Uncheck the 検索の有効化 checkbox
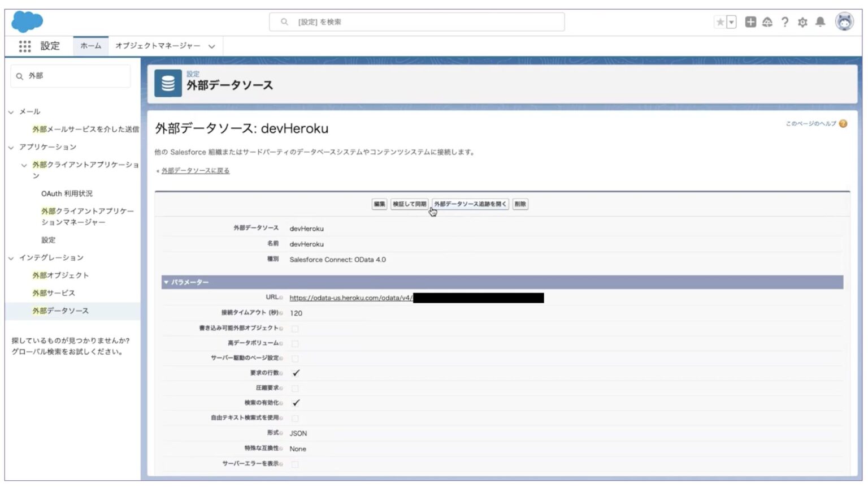The width and height of the screenshot is (868, 487). point(294,403)
